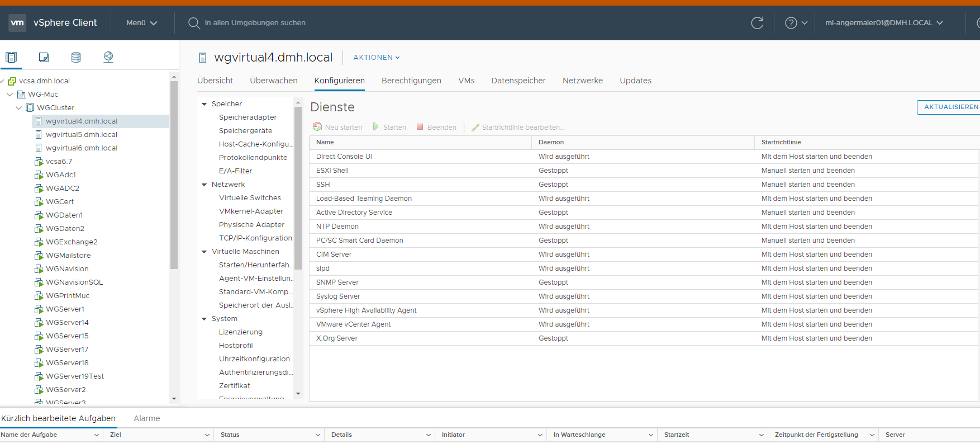Select the SSH service row
This screenshot has width=980, height=448.
[x=323, y=185]
